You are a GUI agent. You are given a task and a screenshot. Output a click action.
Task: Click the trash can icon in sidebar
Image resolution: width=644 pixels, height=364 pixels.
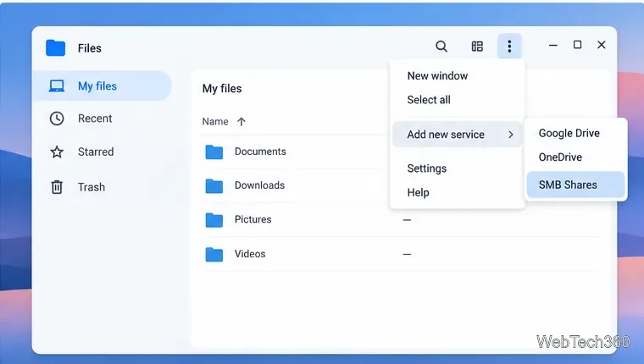click(57, 187)
